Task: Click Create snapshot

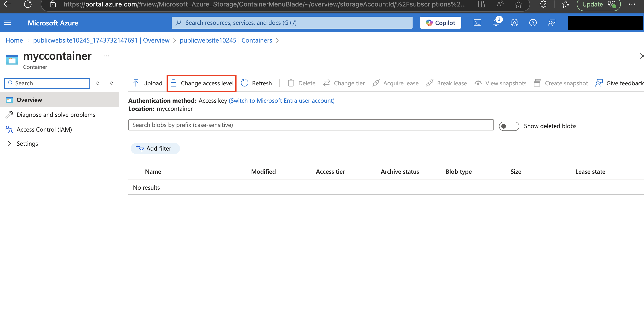Action: point(561,83)
